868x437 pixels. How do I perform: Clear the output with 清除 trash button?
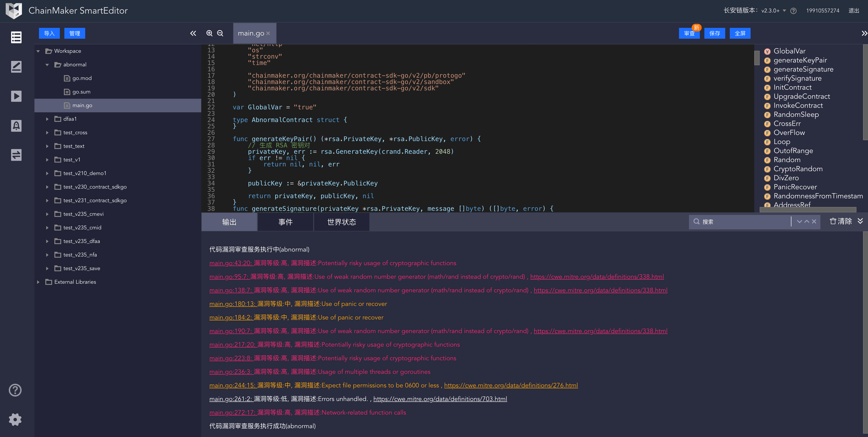pyautogui.click(x=840, y=221)
